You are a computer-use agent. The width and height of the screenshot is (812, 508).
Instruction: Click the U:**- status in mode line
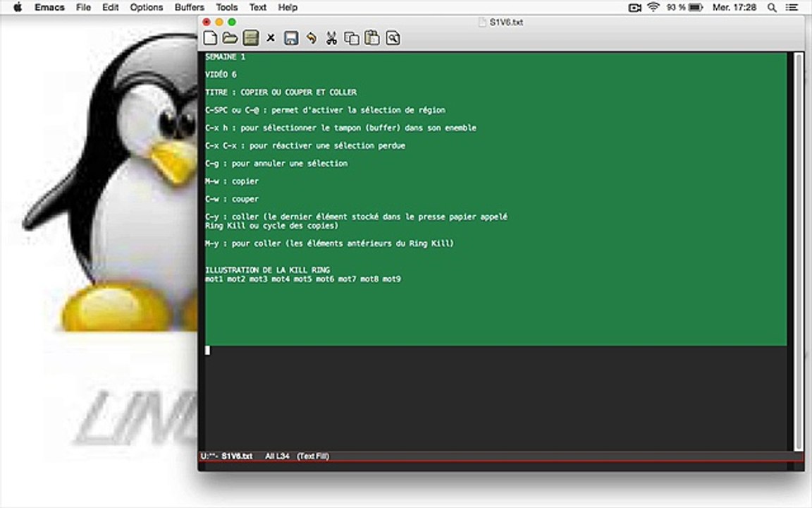click(209, 456)
